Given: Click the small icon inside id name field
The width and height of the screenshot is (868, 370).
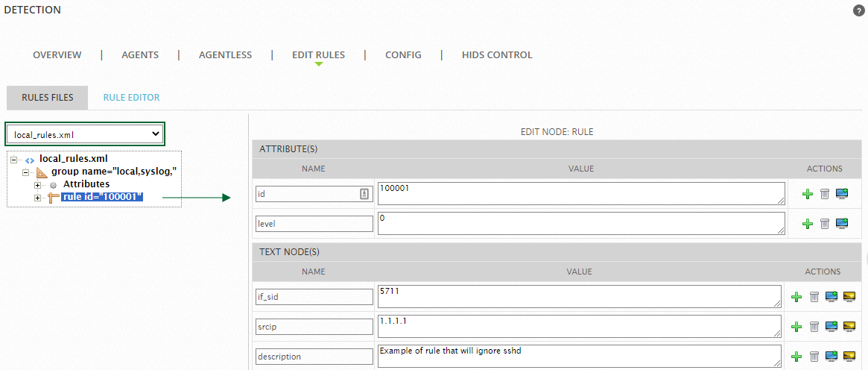Looking at the screenshot, I should 364,193.
